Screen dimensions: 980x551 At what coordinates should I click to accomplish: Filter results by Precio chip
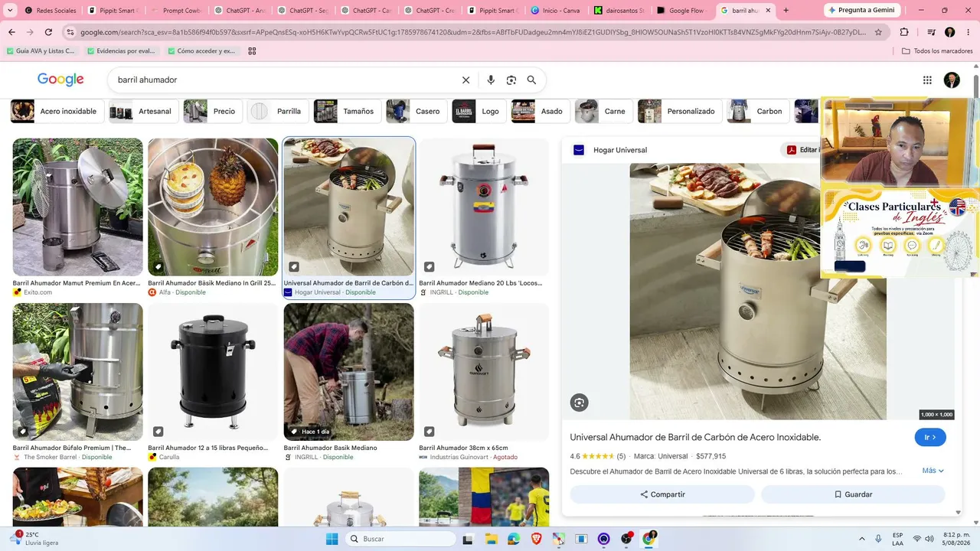coord(212,111)
